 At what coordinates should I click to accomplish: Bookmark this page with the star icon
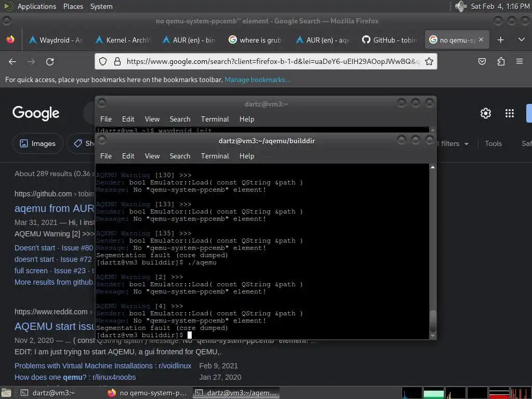[x=429, y=61]
